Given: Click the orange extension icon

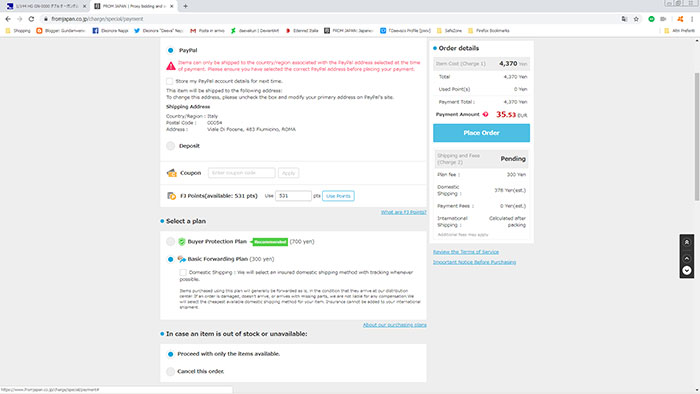Looking at the screenshot, I should [680, 19].
